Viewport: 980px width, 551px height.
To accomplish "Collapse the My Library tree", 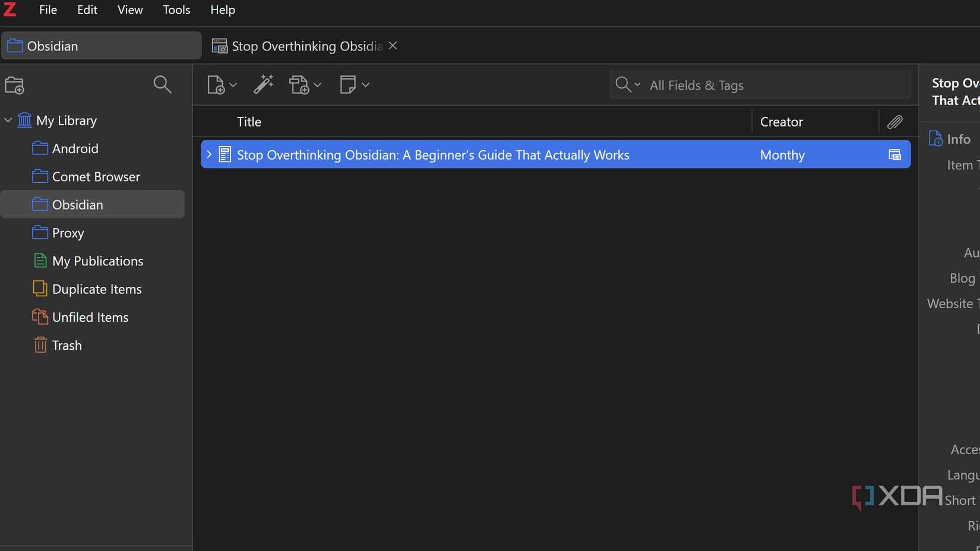I will (x=8, y=120).
